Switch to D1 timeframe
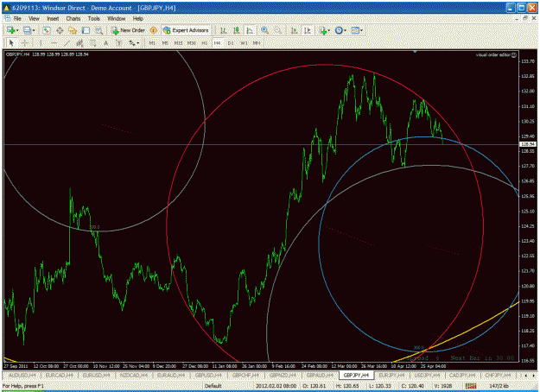This screenshot has width=540, height=392. point(231,43)
